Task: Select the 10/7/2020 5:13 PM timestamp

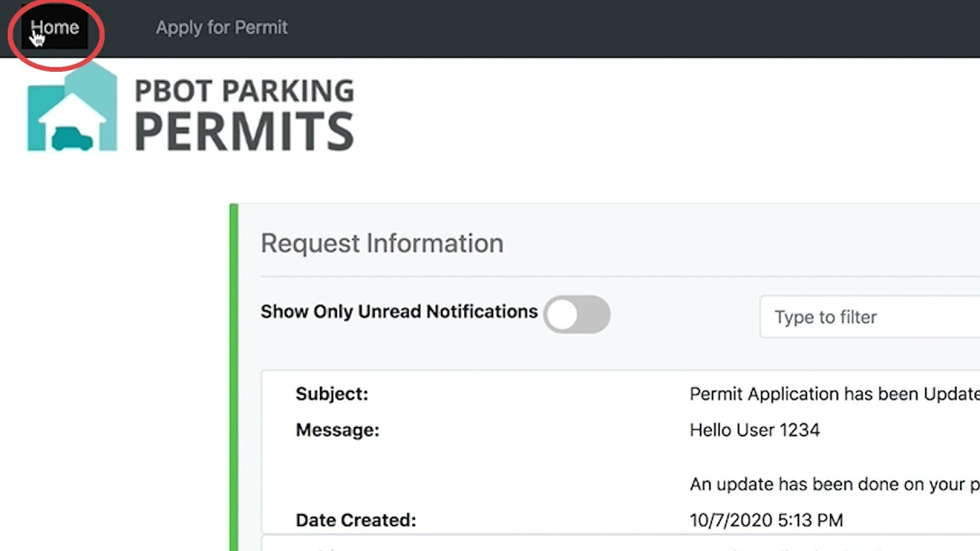Action: 766,520
